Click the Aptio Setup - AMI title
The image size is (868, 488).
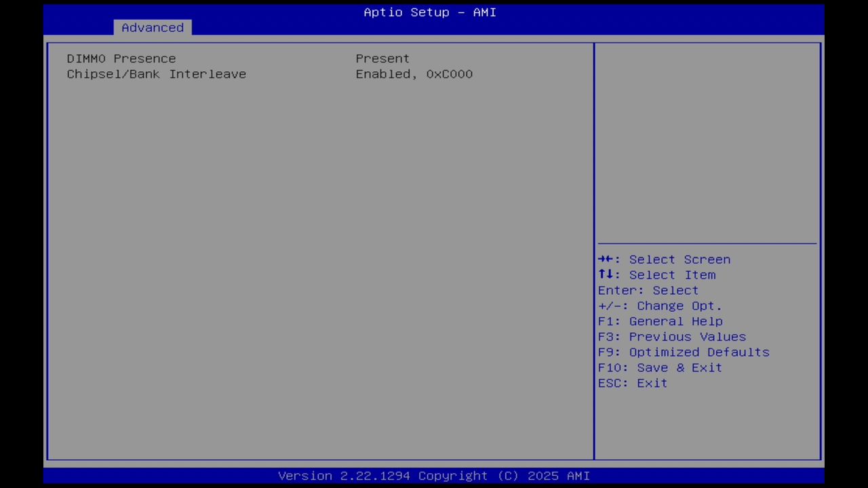[429, 12]
